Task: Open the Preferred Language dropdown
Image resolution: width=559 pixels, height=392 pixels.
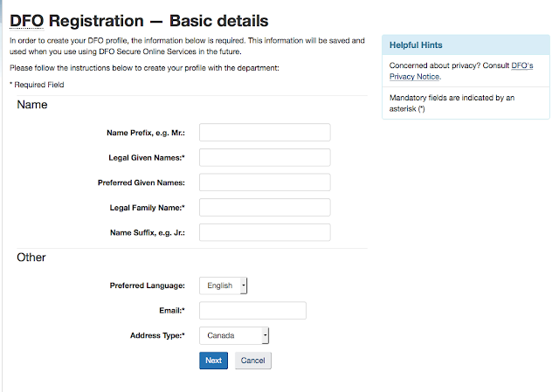Action: click(224, 285)
